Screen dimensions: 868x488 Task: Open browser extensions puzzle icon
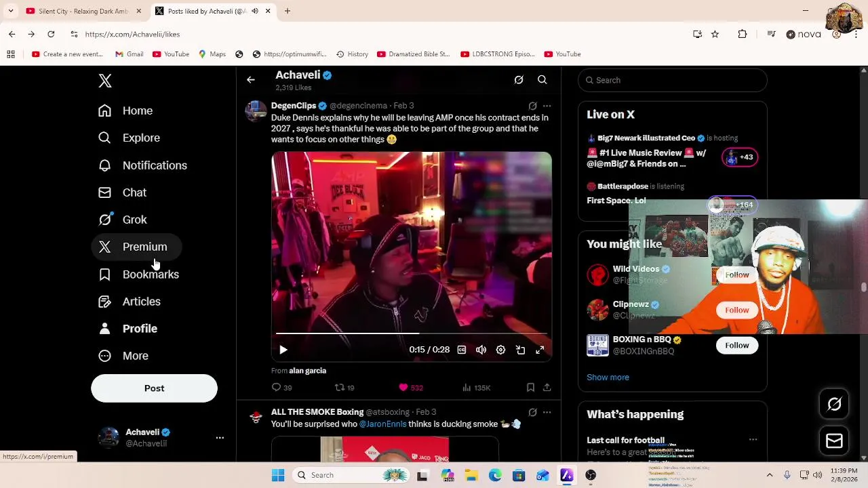(743, 34)
